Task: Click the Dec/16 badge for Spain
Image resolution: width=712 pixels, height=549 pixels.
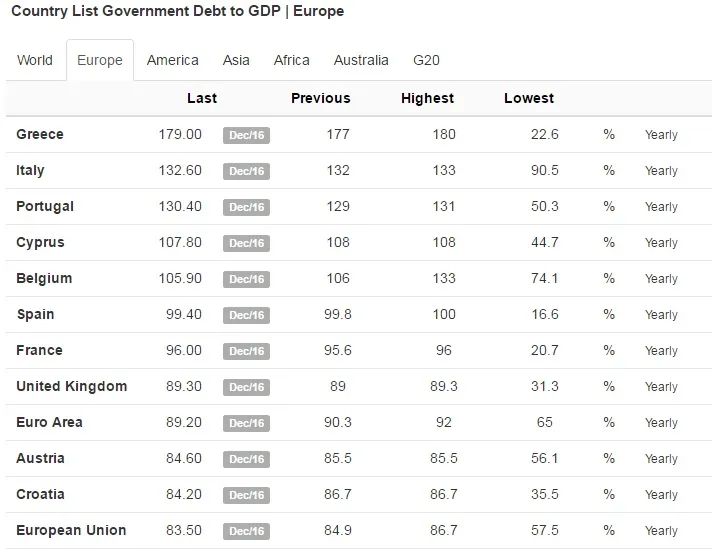Action: coord(247,315)
